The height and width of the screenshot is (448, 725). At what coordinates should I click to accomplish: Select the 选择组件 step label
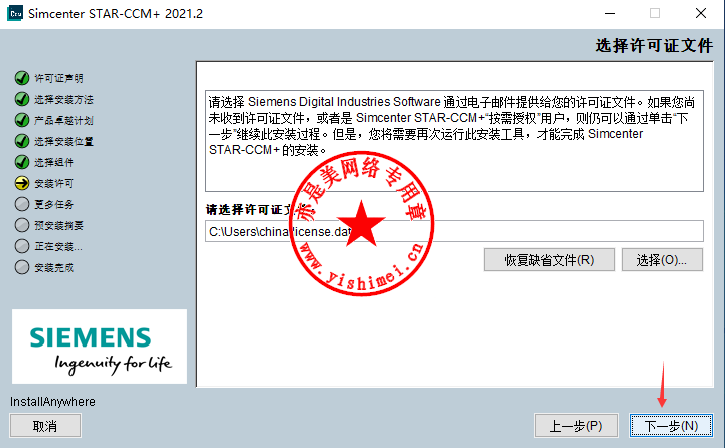click(x=54, y=162)
